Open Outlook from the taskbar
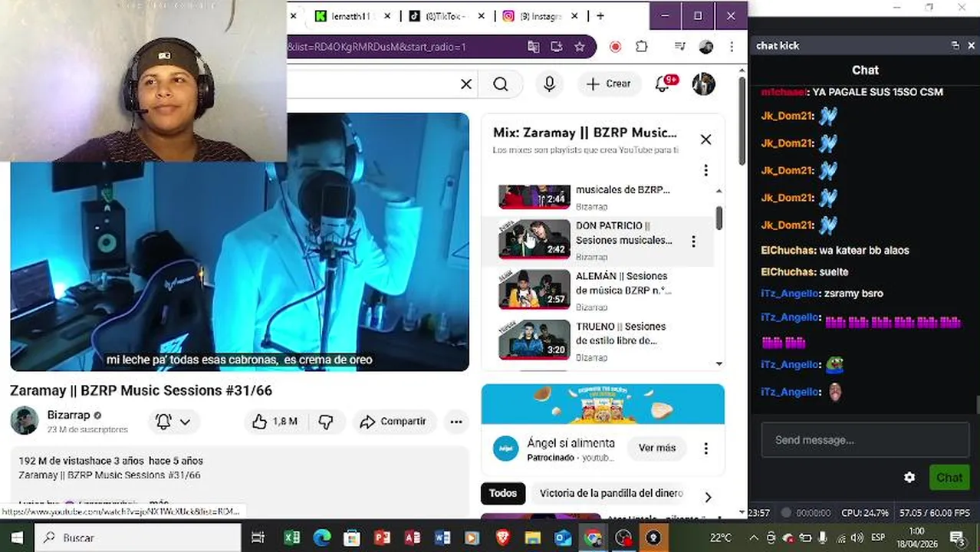Image resolution: width=980 pixels, height=552 pixels. click(x=563, y=537)
